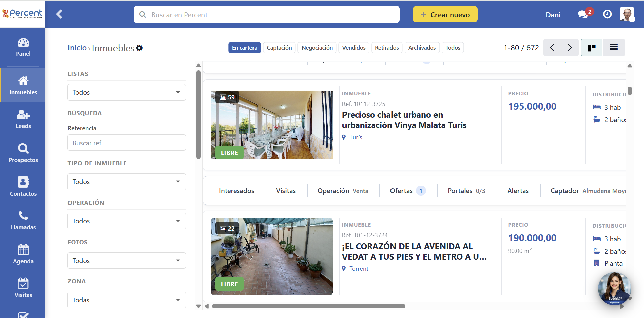Click the Torrent location pin
The image size is (644, 318).
[x=344, y=269]
